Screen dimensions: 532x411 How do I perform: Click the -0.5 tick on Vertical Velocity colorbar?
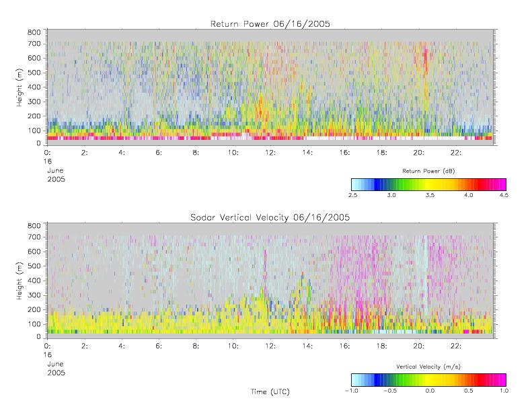390,391
